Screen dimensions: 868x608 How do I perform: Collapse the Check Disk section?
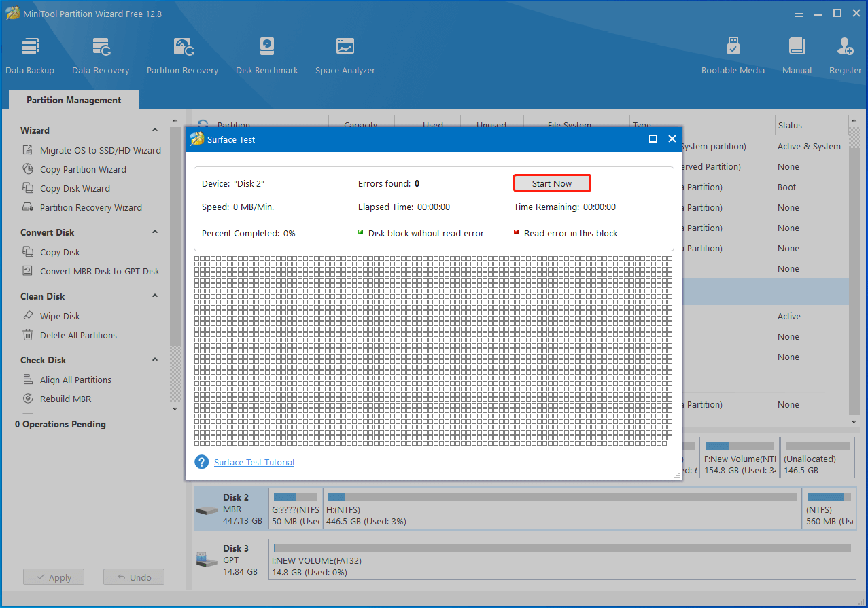click(x=155, y=360)
